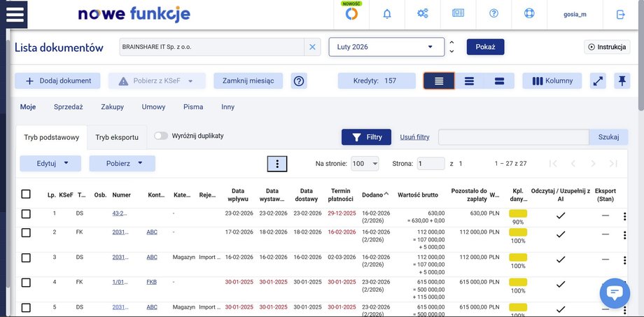The width and height of the screenshot is (644, 317).
Task: Open the help question mark in header
Action: [494, 15]
